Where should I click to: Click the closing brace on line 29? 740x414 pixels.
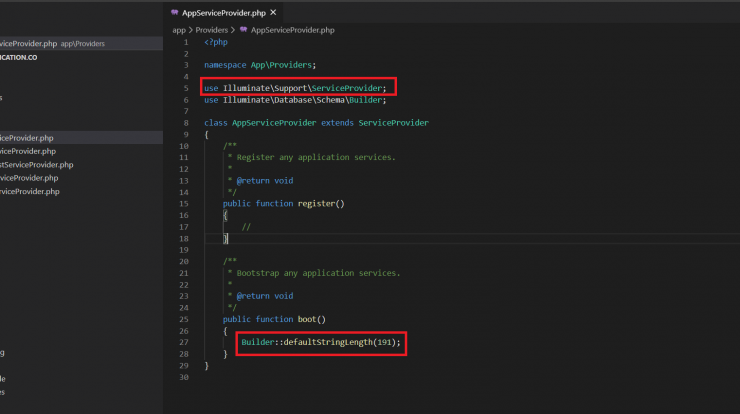(x=206, y=366)
